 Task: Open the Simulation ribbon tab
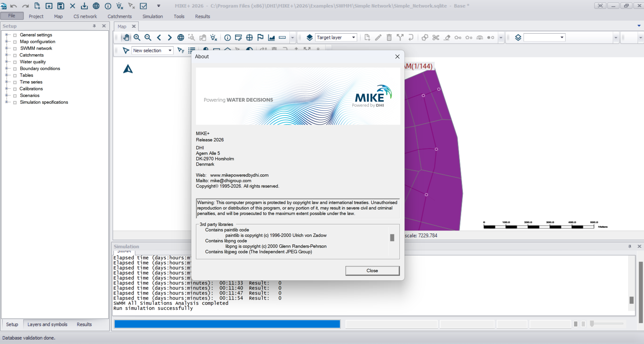[153, 16]
